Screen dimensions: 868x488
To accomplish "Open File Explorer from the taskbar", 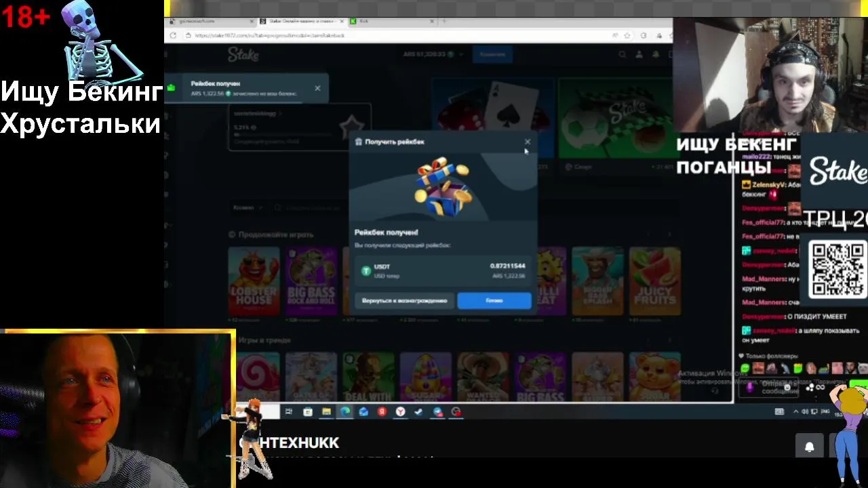I will click(x=326, y=411).
